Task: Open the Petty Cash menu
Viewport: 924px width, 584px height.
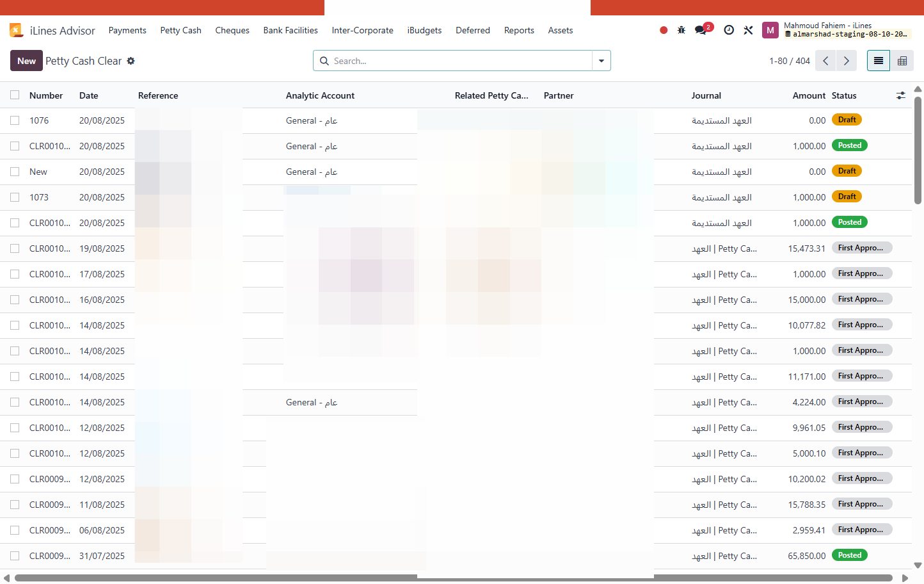Action: tap(181, 30)
